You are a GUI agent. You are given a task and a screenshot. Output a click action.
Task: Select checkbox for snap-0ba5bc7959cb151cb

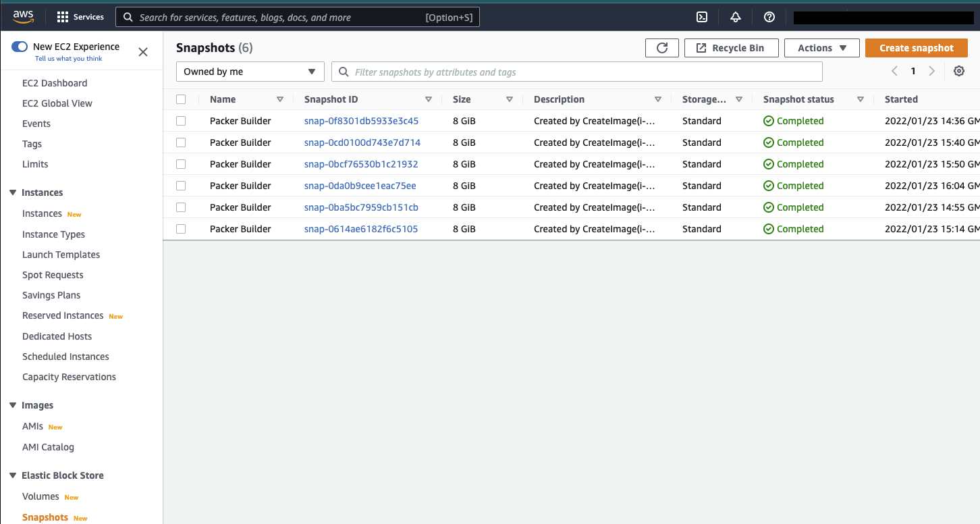tap(181, 207)
